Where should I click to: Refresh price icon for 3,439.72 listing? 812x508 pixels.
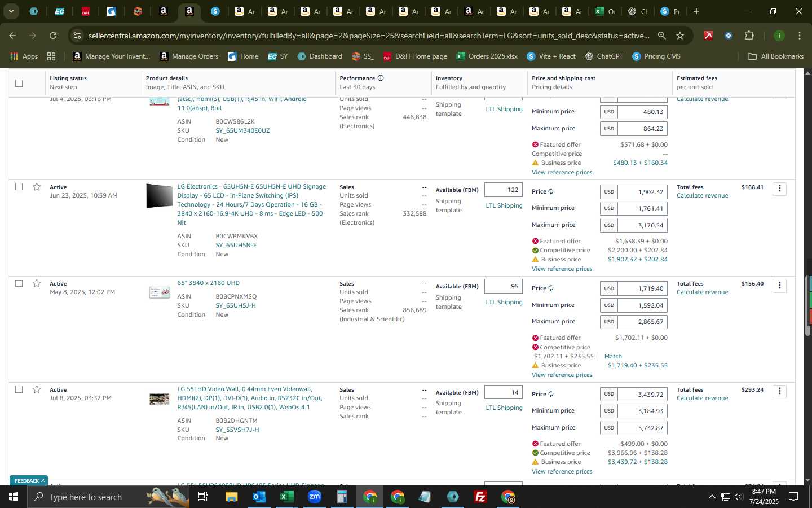point(551,394)
